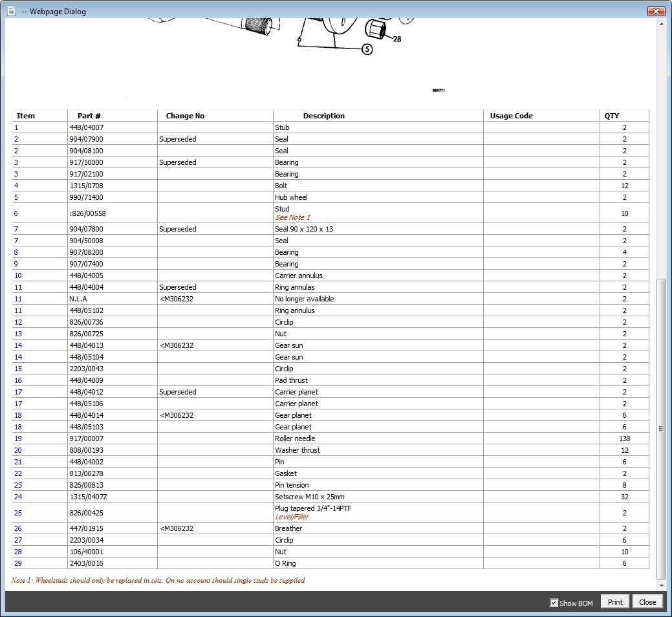Click the Item column header
The image size is (672, 617).
click(26, 116)
